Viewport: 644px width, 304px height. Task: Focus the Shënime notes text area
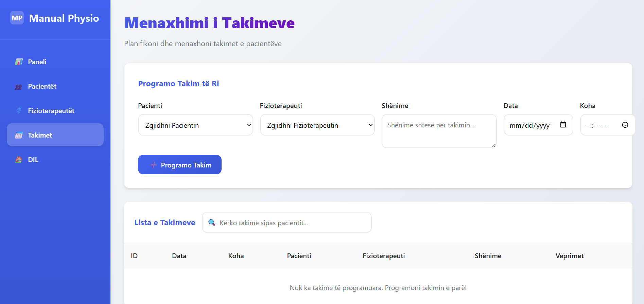[438, 131]
